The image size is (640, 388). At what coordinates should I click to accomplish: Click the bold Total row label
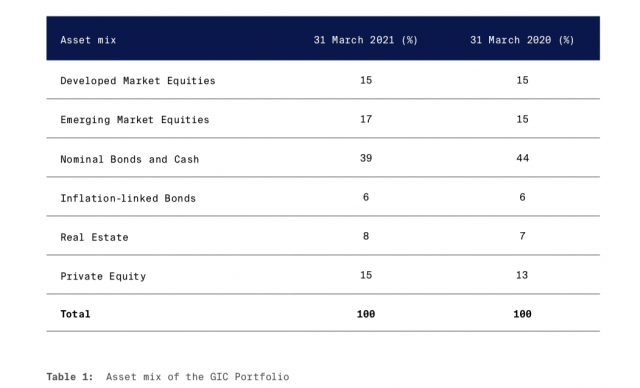(x=75, y=314)
